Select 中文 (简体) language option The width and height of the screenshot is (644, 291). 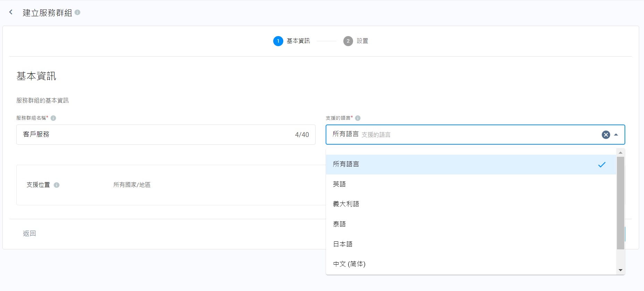click(349, 264)
